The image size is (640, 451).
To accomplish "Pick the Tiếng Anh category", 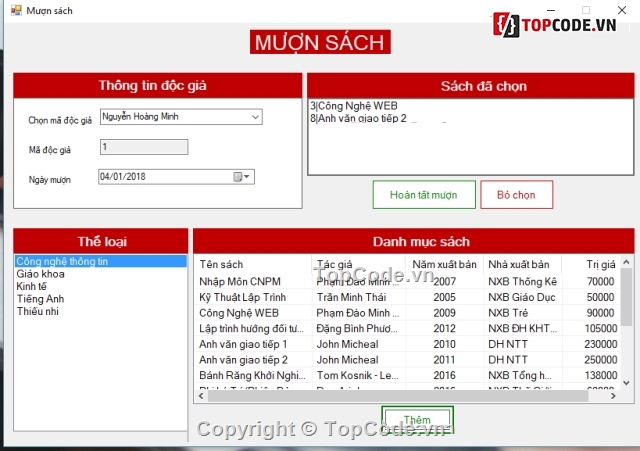I will 40,299.
